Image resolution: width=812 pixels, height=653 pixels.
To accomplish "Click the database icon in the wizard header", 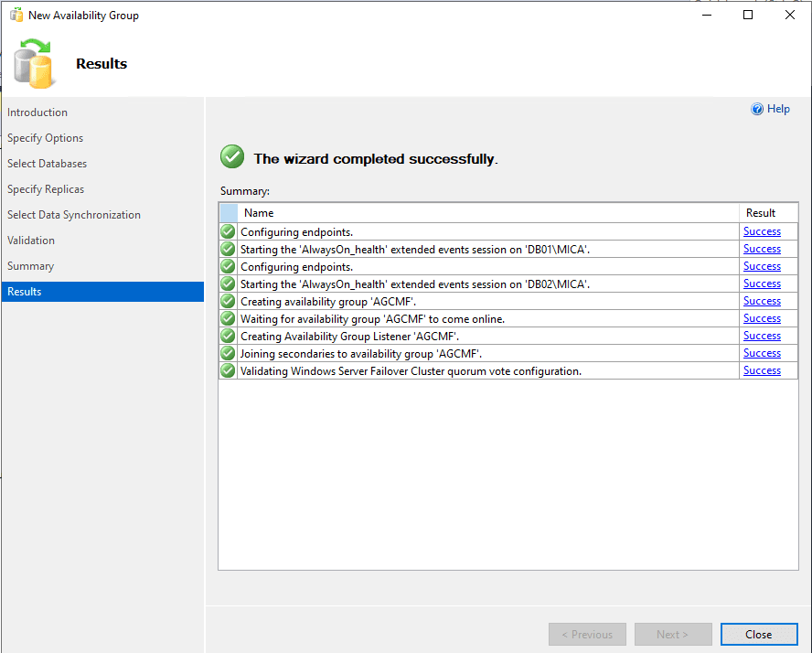I will [33, 63].
